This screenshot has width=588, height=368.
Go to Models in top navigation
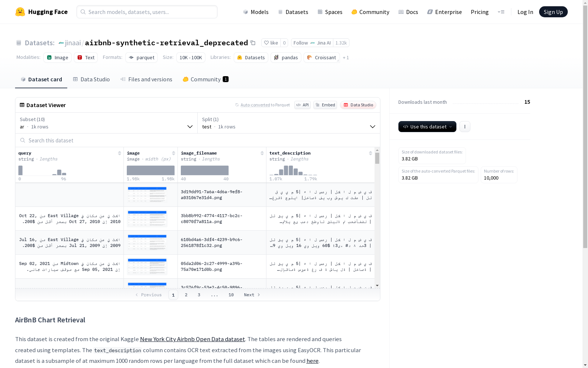click(x=256, y=12)
